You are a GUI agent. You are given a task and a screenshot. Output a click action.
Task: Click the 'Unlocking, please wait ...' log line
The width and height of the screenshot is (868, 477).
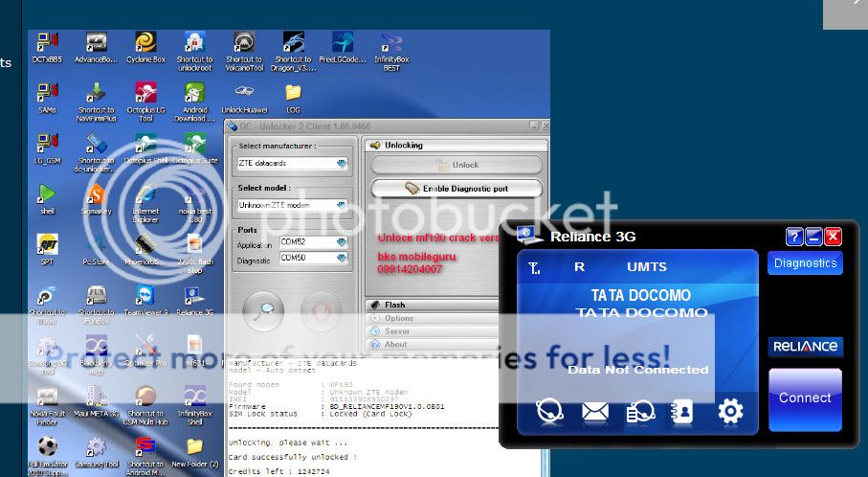click(x=288, y=443)
